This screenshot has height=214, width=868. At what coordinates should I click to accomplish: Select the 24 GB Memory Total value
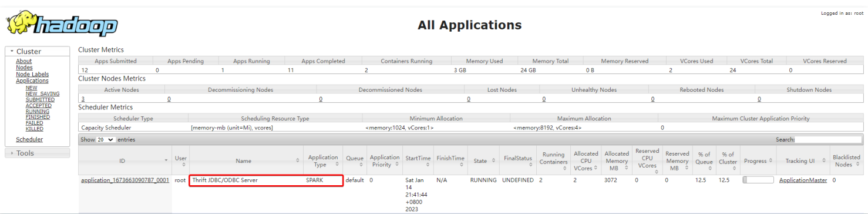[528, 70]
